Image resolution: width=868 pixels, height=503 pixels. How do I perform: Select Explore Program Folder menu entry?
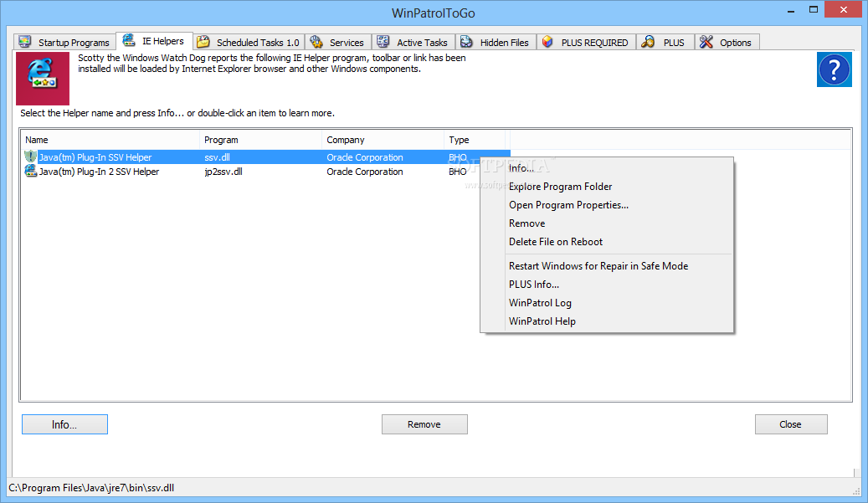607,187
